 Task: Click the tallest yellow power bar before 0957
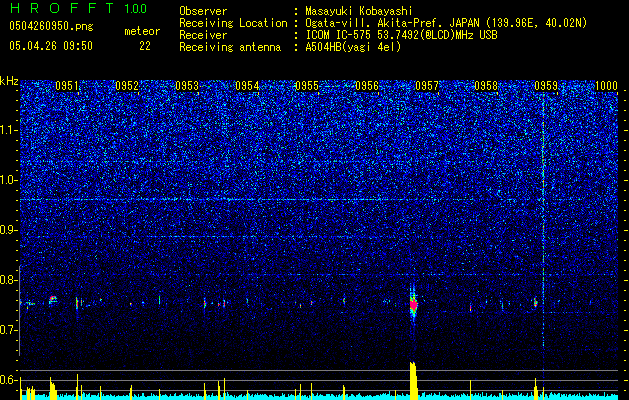pyautogui.click(x=414, y=381)
